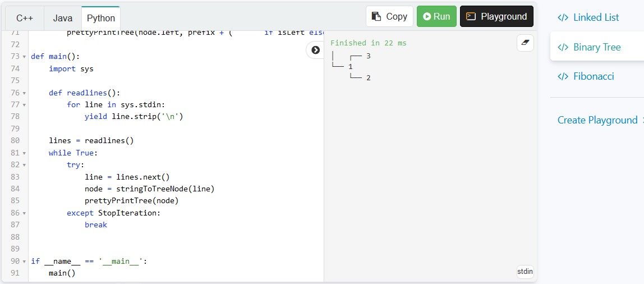644x284 pixels.
Task: Click the terminal icon on Playground button
Action: [x=471, y=16]
